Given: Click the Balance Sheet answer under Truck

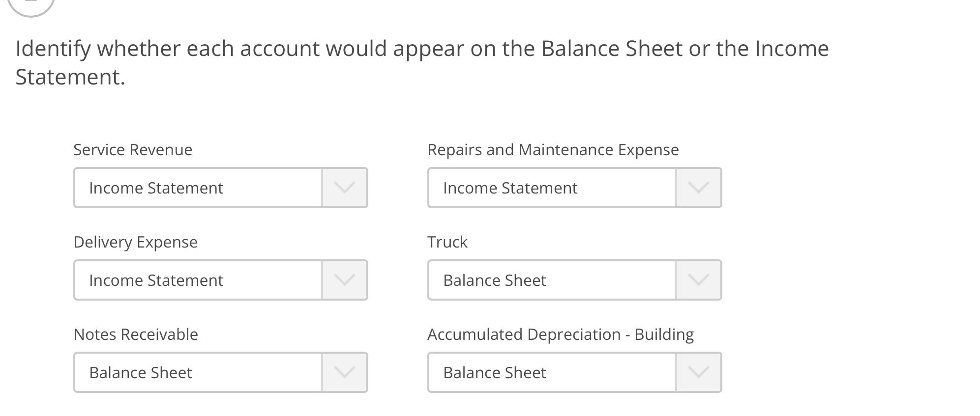Looking at the screenshot, I should click(x=494, y=279).
